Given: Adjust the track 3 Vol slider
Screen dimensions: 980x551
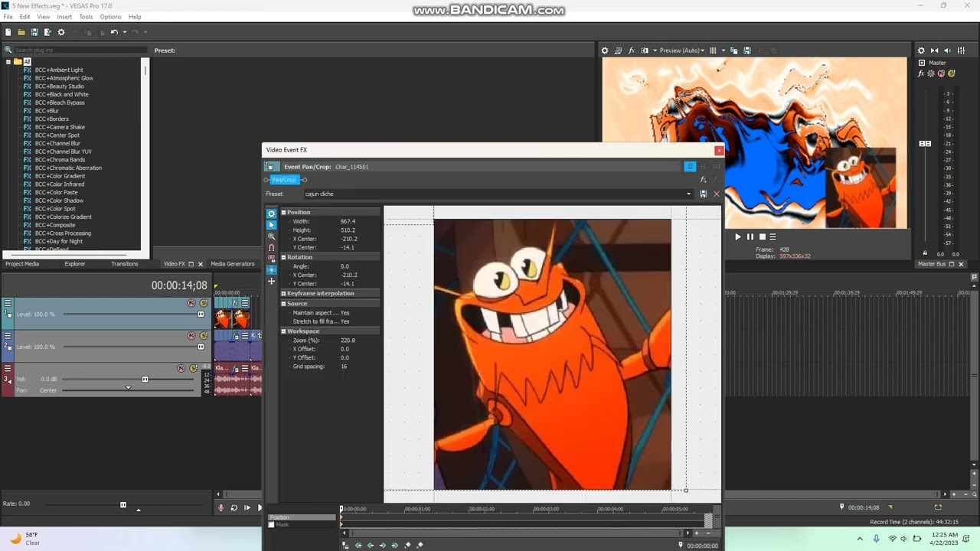Looking at the screenshot, I should [145, 380].
